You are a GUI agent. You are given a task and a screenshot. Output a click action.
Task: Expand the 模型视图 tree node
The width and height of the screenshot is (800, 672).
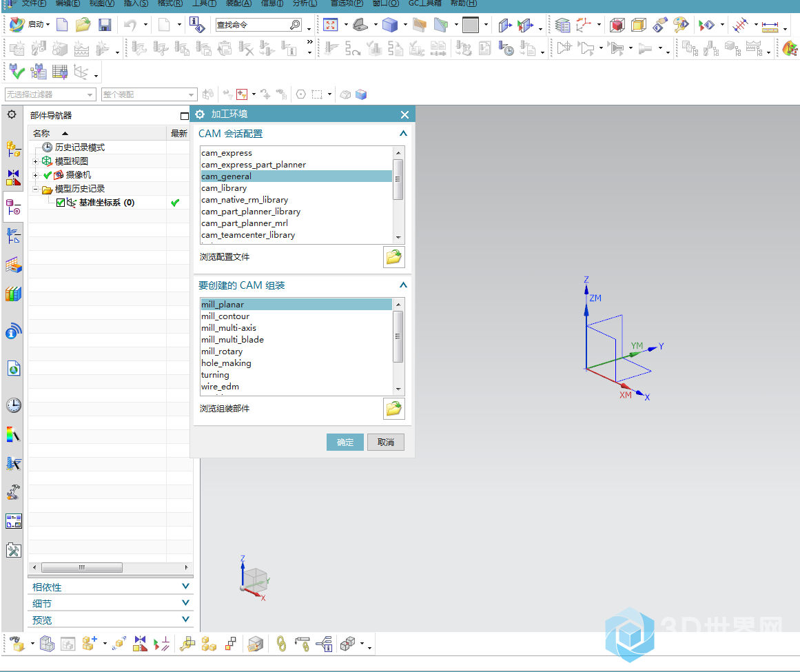click(x=35, y=161)
